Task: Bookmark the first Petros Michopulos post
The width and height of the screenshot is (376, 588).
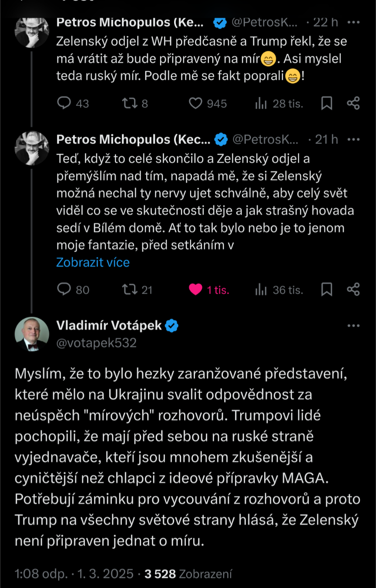Action: [327, 103]
